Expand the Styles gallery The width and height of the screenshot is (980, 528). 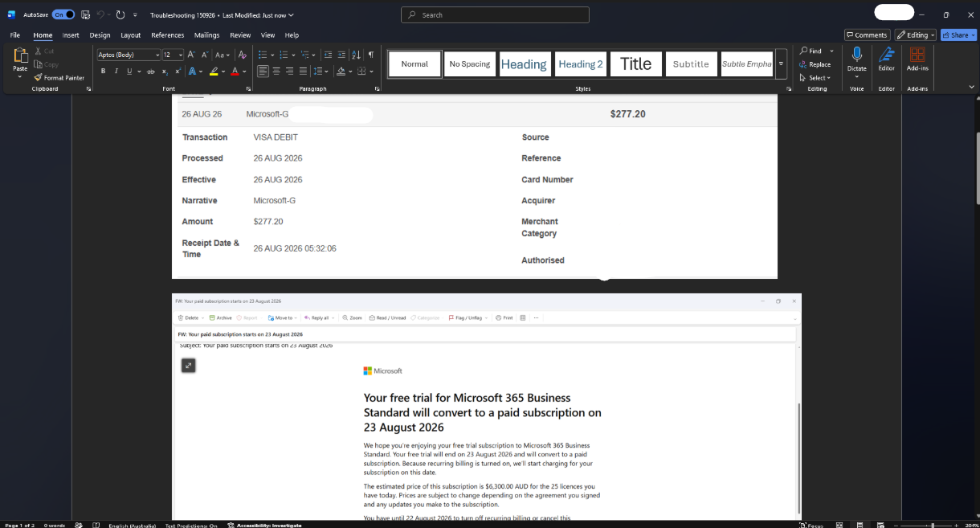point(781,64)
